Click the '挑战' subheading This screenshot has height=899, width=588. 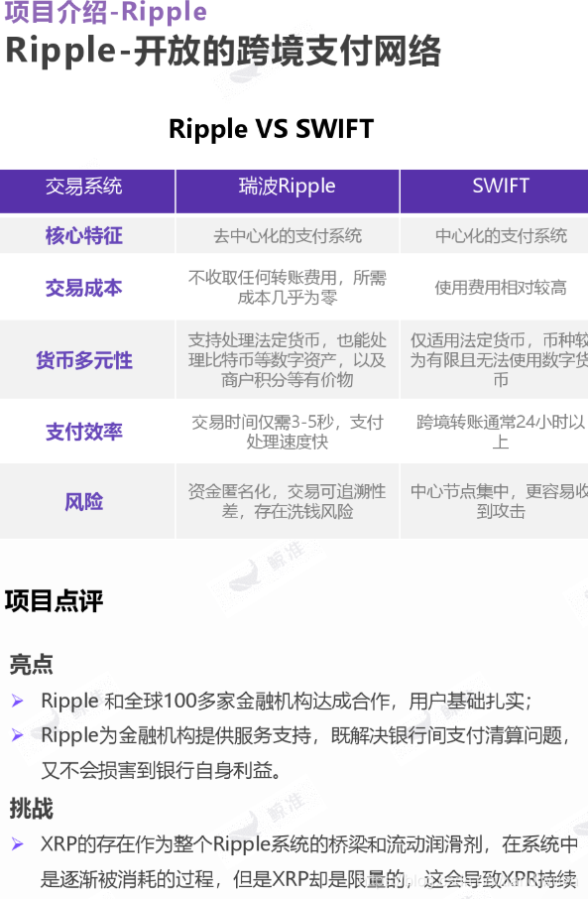pos(32,808)
